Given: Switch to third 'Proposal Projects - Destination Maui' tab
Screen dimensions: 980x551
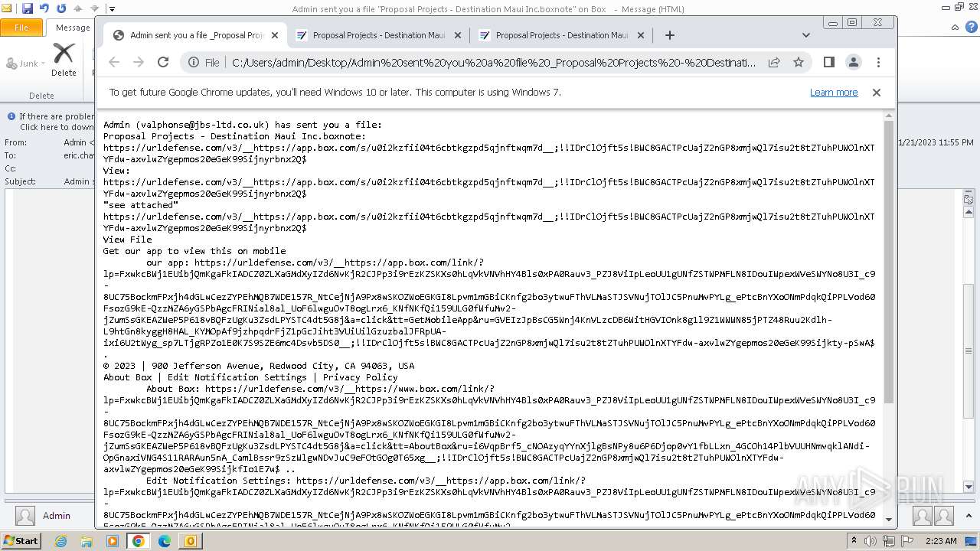Looking at the screenshot, I should pos(561,35).
